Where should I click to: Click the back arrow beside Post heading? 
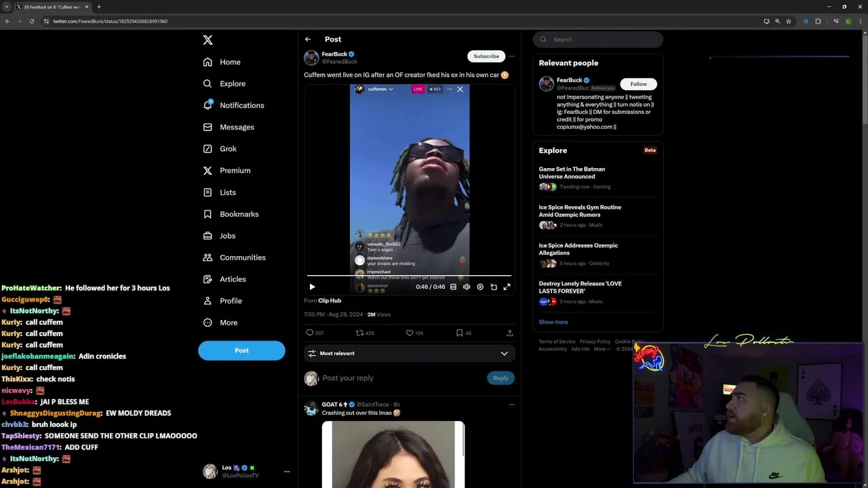[308, 39]
